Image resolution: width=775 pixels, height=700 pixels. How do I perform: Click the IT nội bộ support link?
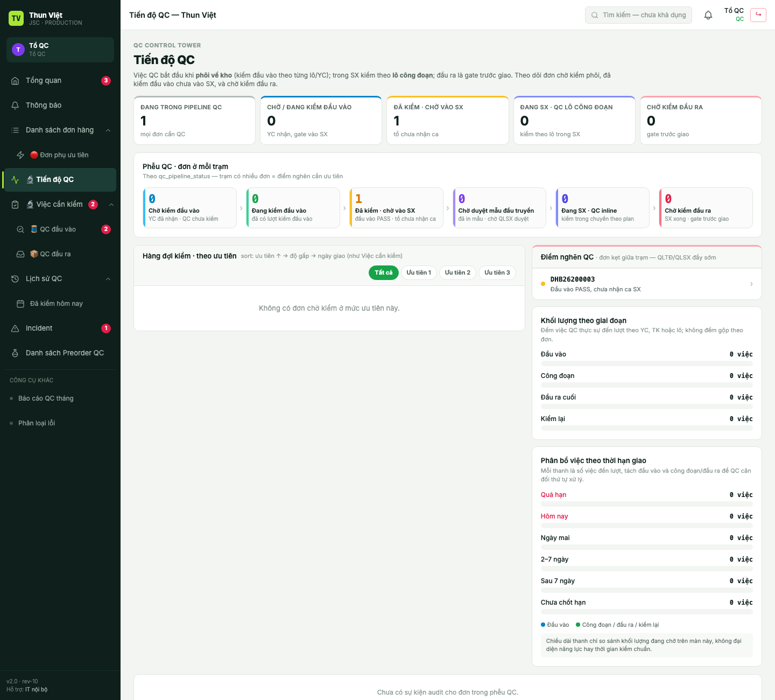click(x=36, y=690)
